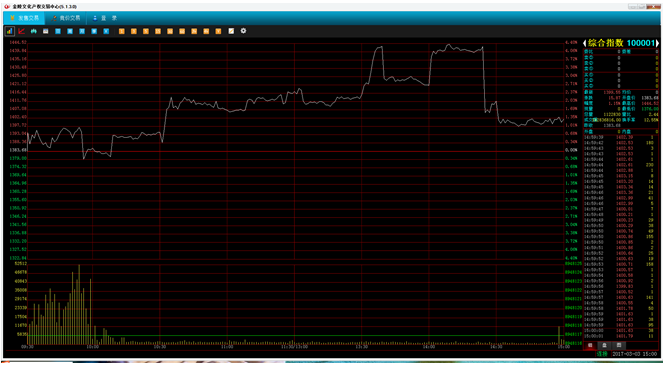The height and width of the screenshot is (365, 664).
Task: Switch to the 竞价交易 tab
Action: [x=66, y=18]
